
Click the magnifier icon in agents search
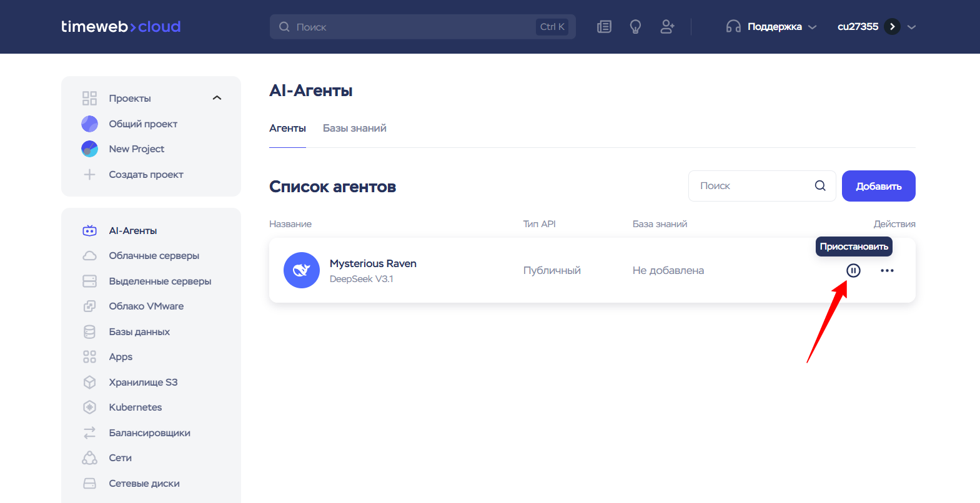[x=820, y=186]
